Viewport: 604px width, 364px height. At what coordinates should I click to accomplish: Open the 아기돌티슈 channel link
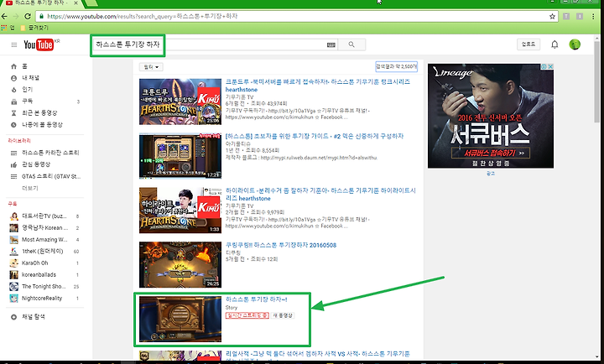click(237, 143)
